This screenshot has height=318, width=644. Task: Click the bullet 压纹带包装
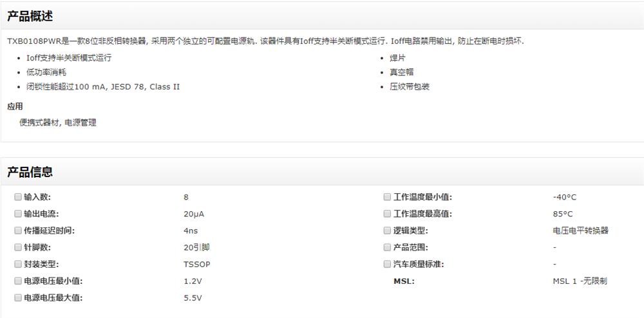[x=410, y=87]
